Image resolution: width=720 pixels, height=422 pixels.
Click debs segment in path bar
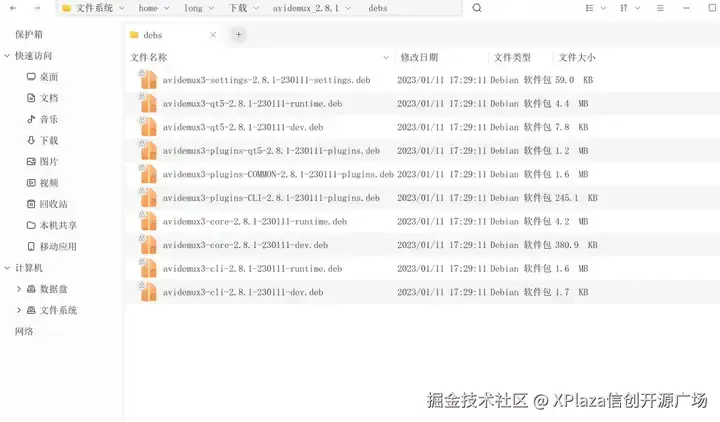(x=377, y=8)
